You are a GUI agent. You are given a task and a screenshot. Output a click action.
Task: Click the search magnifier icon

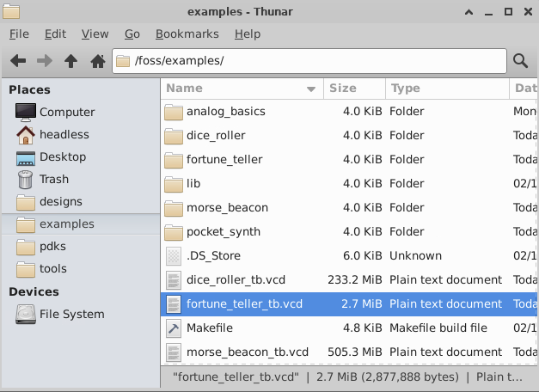(520, 61)
